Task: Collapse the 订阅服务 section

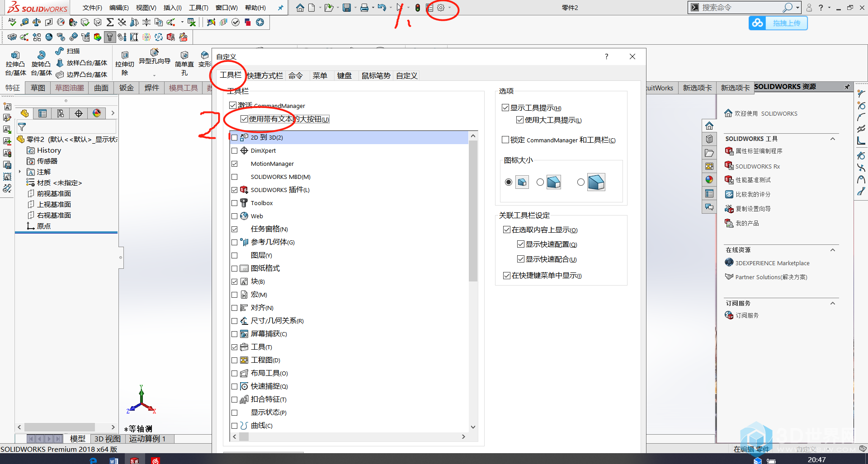Action: 833,303
